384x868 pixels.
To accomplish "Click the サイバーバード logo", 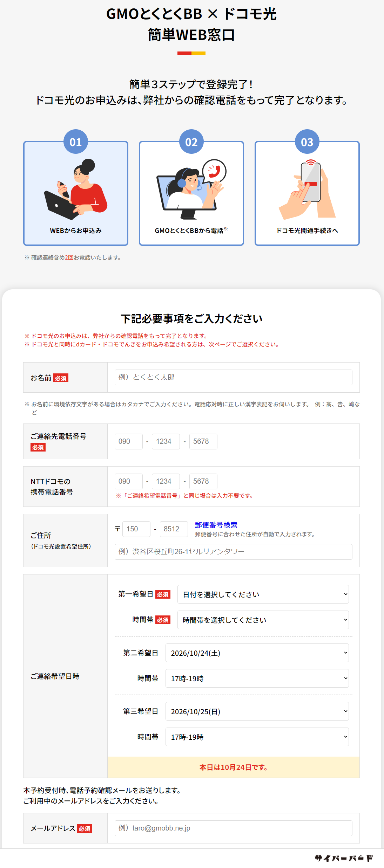I will [x=344, y=858].
